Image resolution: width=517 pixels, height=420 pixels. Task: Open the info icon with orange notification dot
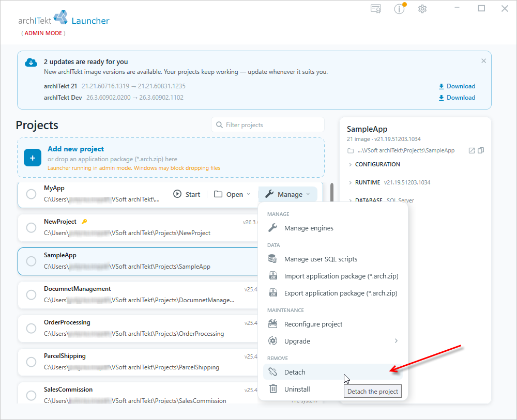pyautogui.click(x=400, y=9)
